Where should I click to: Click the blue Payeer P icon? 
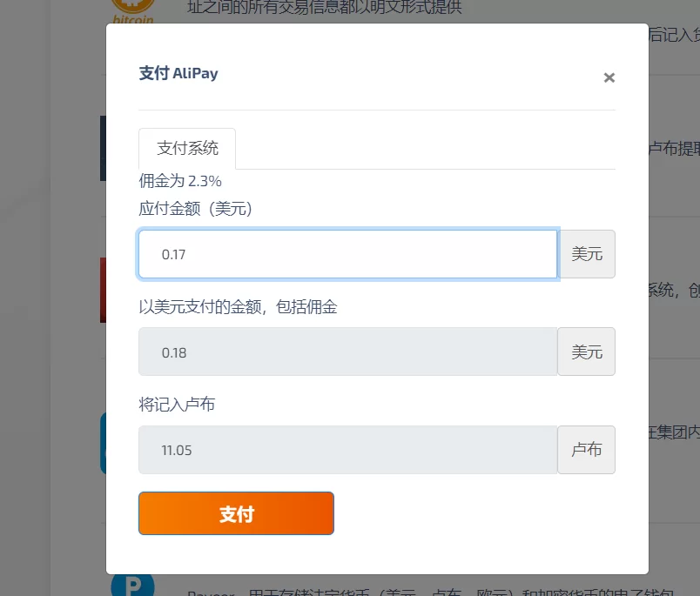pos(132,585)
